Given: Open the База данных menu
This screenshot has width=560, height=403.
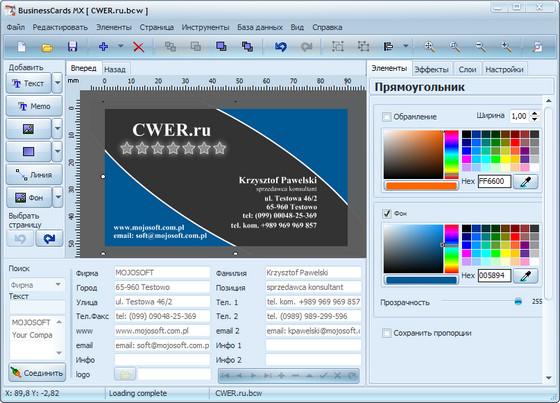Looking at the screenshot, I should (x=260, y=27).
